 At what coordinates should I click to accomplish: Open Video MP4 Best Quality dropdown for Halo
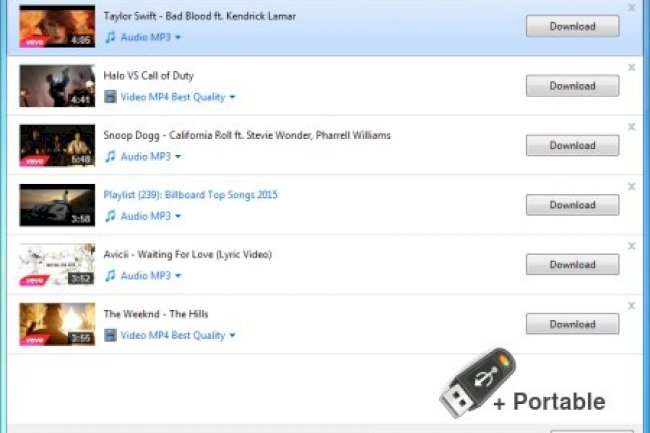click(x=232, y=97)
